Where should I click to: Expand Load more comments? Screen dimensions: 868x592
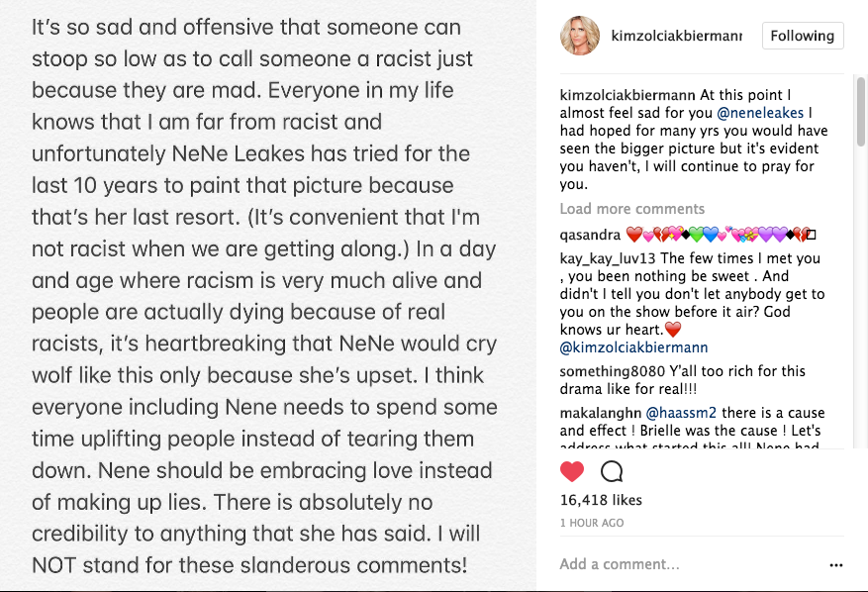pos(632,209)
